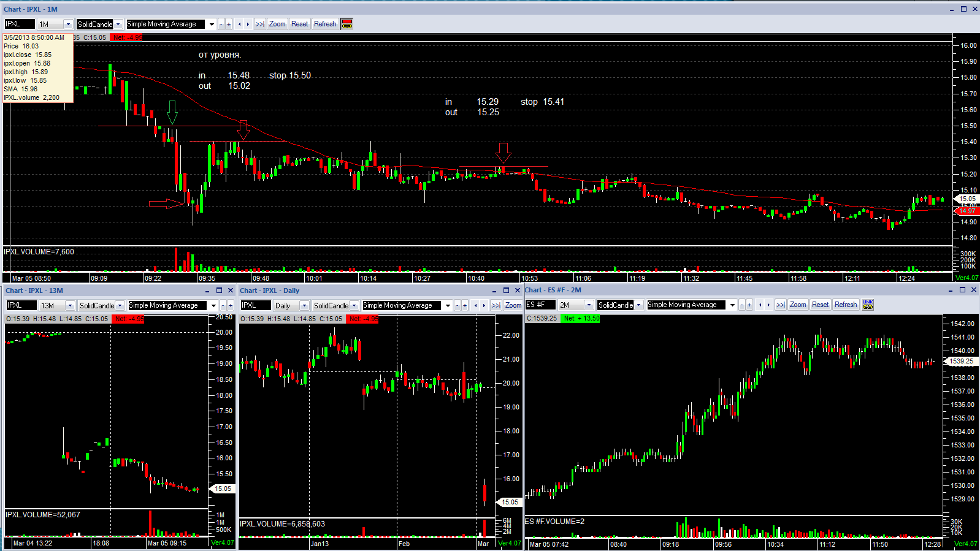Click Reset button in IPXL 1M chart
This screenshot has height=551, width=980.
(300, 24)
